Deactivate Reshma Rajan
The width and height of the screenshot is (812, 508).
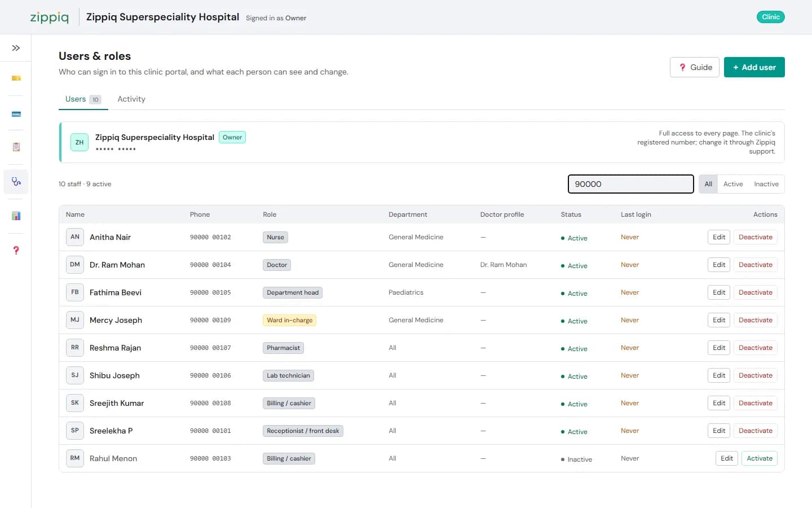(x=756, y=348)
